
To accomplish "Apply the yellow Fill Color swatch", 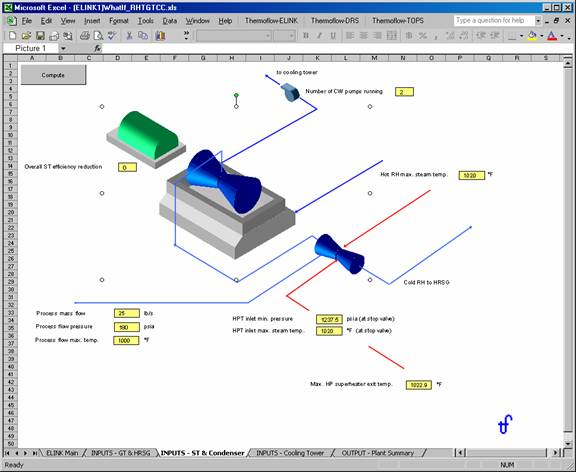I will (x=532, y=36).
